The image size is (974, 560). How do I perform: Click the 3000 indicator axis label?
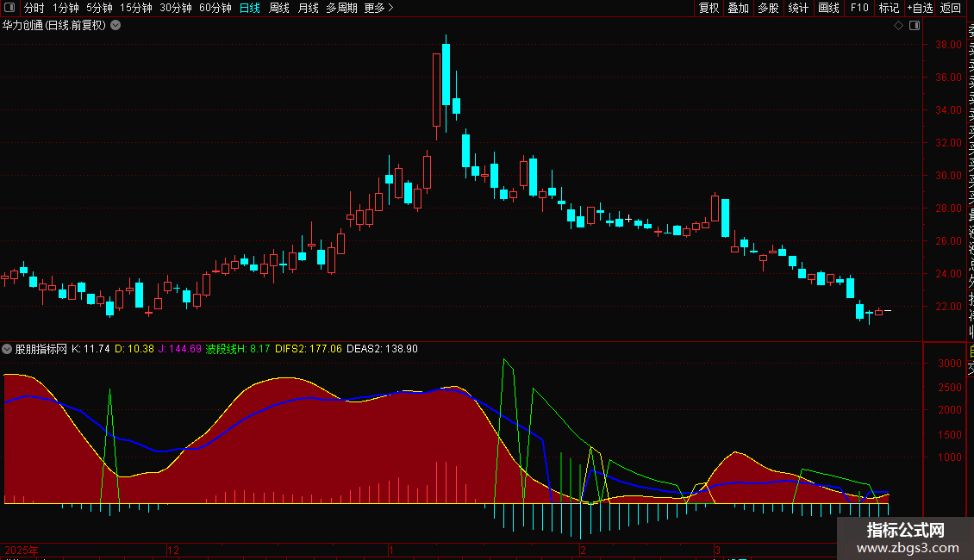(x=950, y=364)
